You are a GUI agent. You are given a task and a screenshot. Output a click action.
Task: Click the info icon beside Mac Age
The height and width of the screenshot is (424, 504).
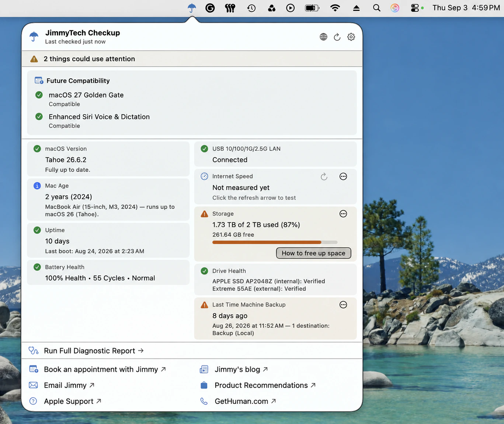click(x=37, y=186)
